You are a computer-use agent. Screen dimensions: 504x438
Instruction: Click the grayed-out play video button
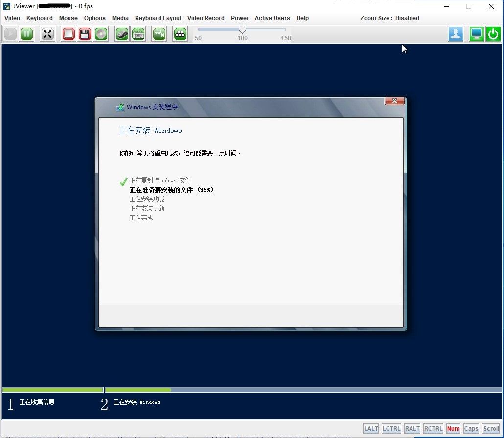click(x=11, y=34)
